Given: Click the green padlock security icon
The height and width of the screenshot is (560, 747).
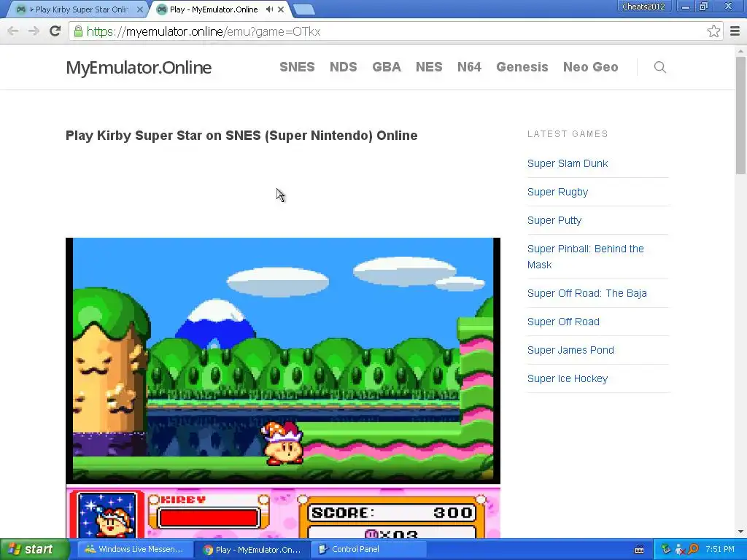Looking at the screenshot, I should (78, 31).
